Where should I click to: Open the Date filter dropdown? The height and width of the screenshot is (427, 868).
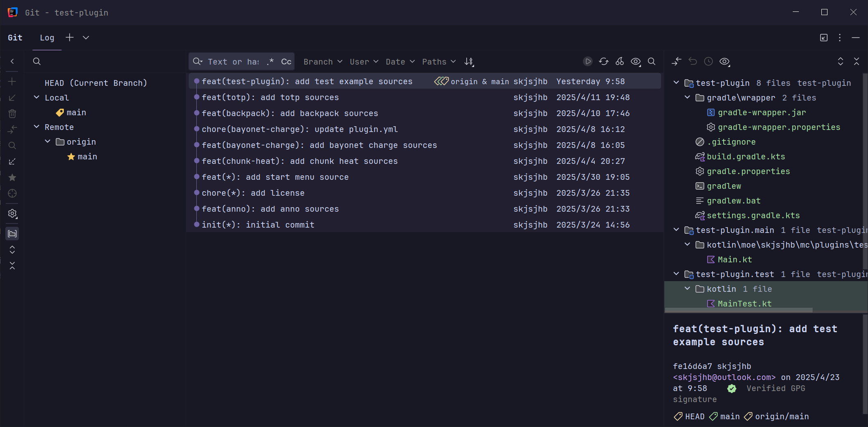pyautogui.click(x=400, y=61)
